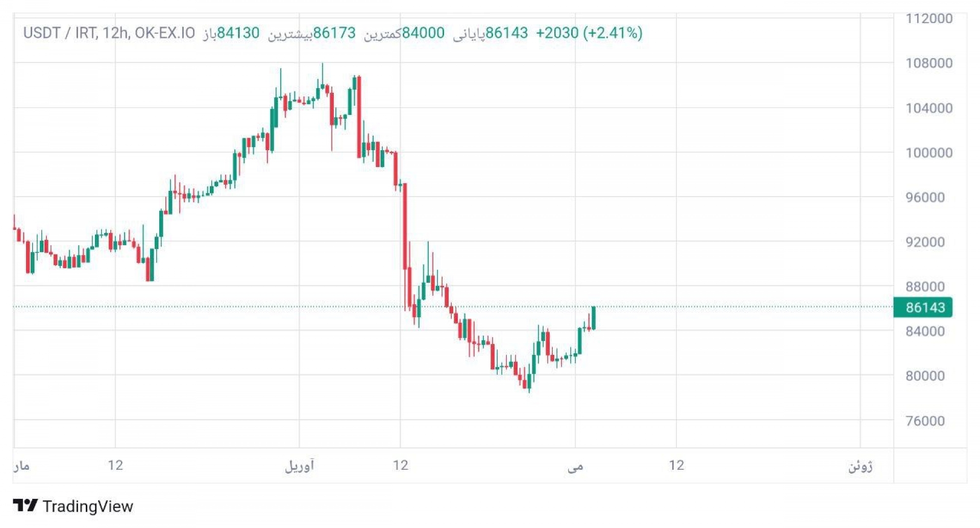
Task: Click the 84130 open price value
Action: coord(238,33)
